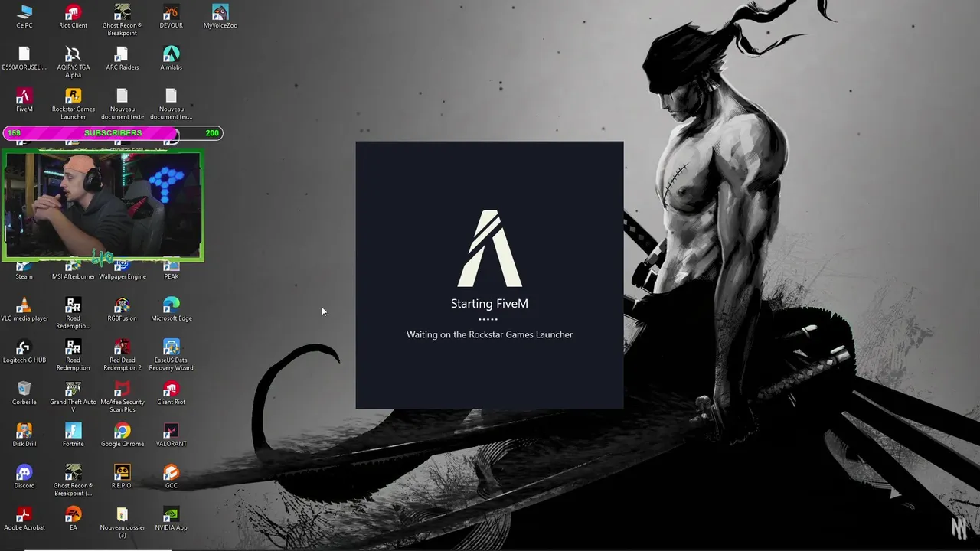This screenshot has height=551, width=980.
Task: Open the Logitech G HUB shortcut
Action: pyautogui.click(x=24, y=351)
